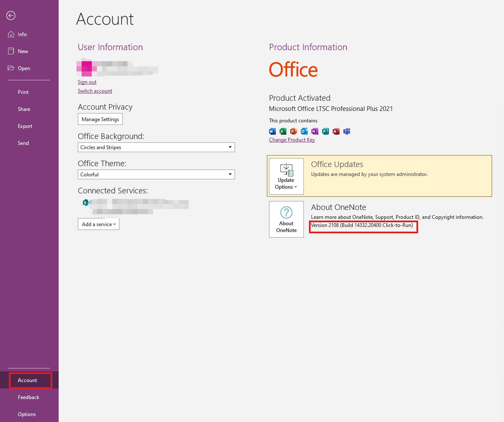Open the Share menu item
504x422 pixels.
click(24, 109)
